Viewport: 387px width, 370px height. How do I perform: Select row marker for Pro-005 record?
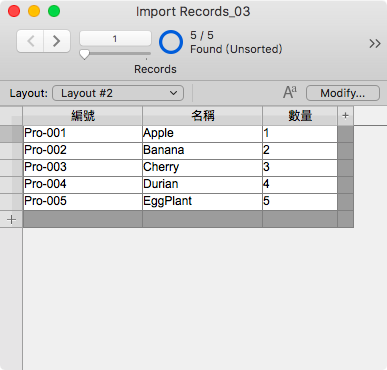[11, 202]
